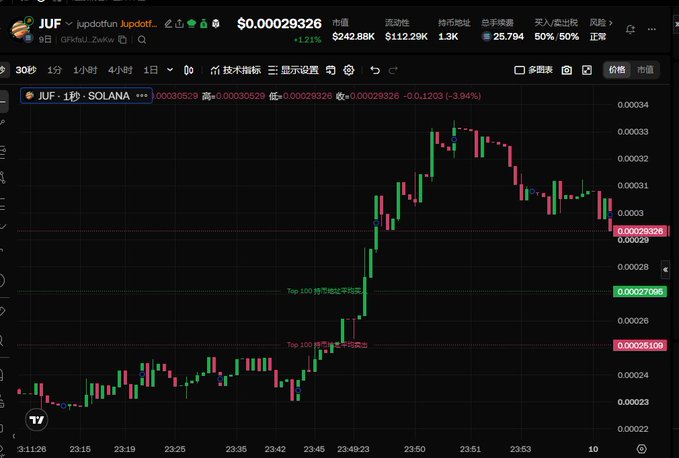Click the trade marker near 23:15
This screenshot has width=679, height=458.
[x=64, y=406]
